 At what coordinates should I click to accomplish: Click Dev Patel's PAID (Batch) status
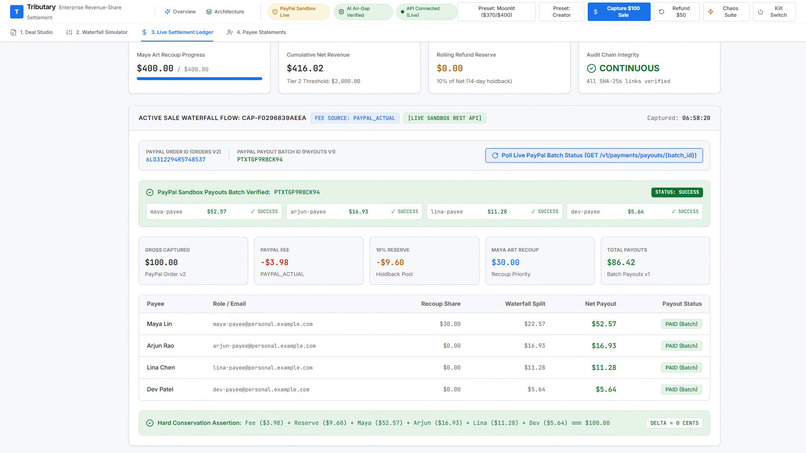[681, 389]
